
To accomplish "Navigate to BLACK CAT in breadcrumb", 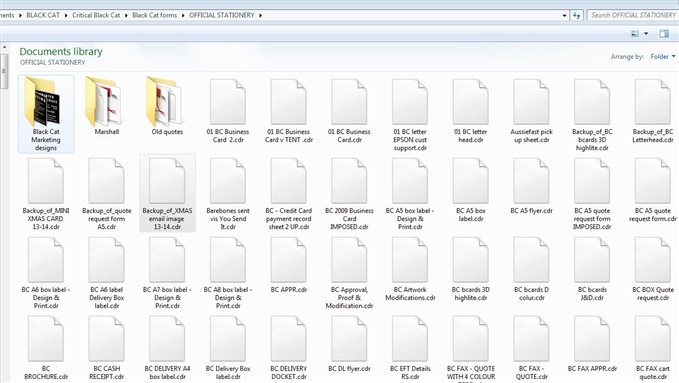I will (x=43, y=15).
